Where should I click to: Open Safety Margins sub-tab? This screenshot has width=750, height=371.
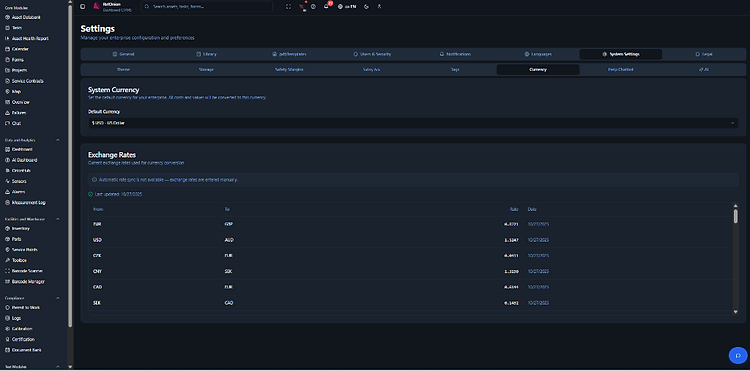click(x=289, y=69)
